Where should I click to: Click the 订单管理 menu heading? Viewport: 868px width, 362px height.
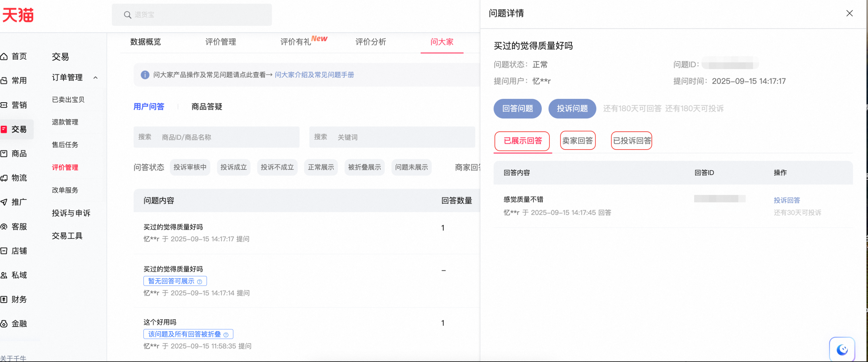click(67, 78)
